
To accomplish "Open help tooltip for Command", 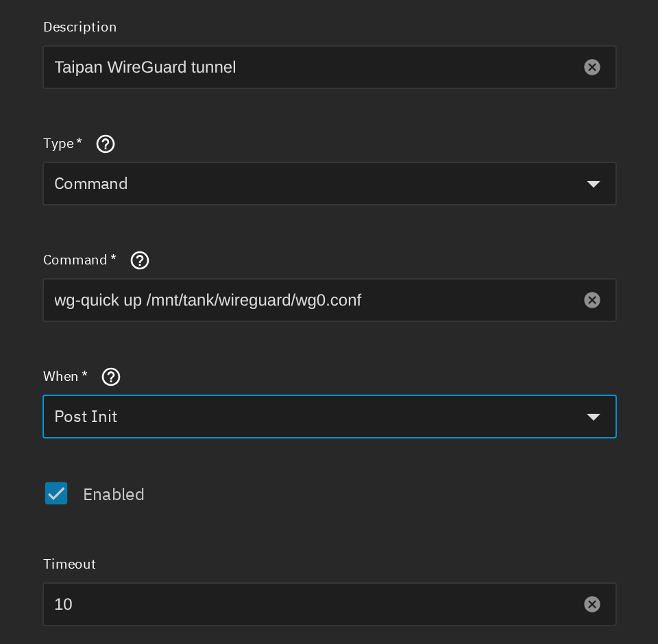I will tap(140, 260).
